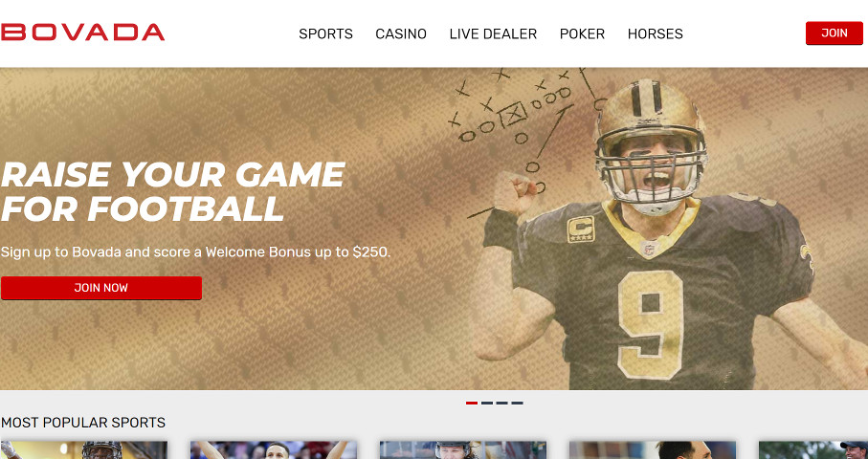Switch to the Poker section

coord(582,33)
